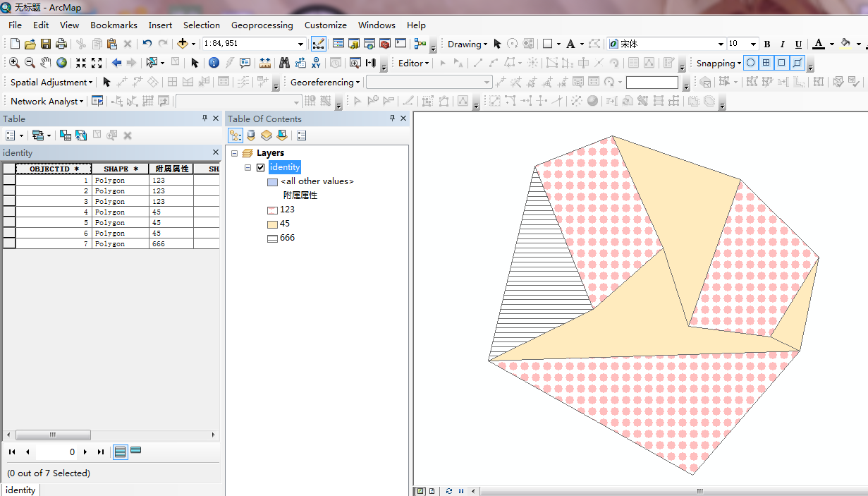Open the Bookmarks menu
Image resolution: width=868 pixels, height=496 pixels.
tap(114, 25)
